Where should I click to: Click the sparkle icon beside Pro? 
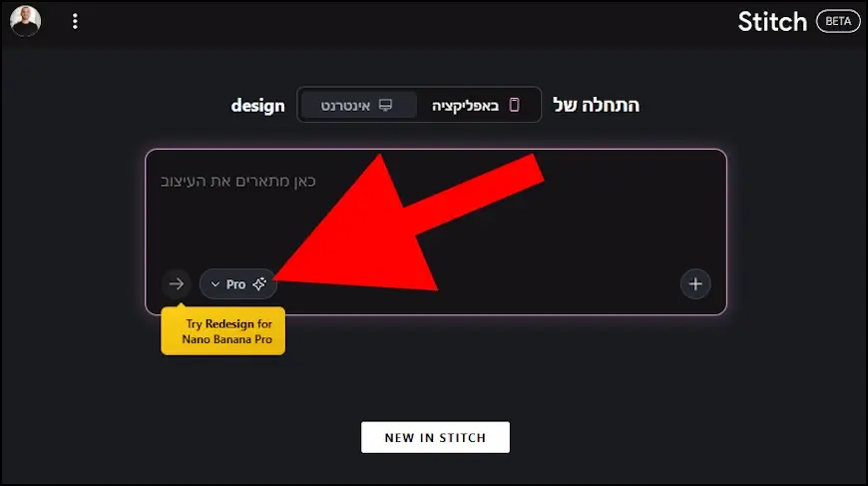pyautogui.click(x=259, y=284)
